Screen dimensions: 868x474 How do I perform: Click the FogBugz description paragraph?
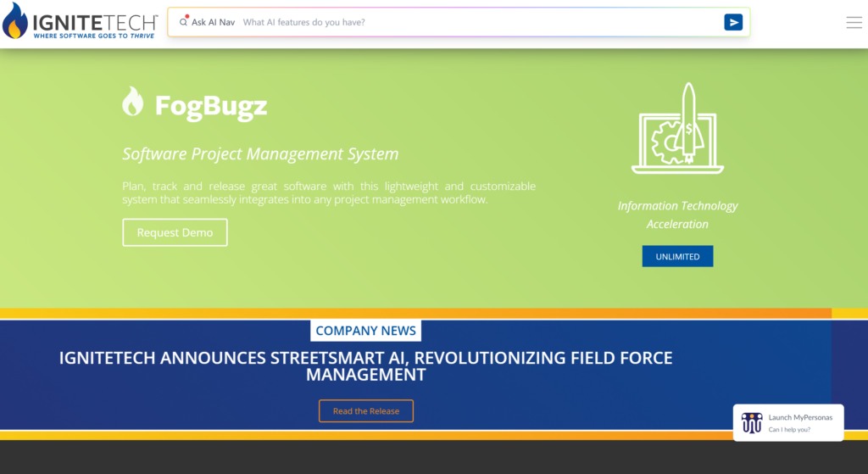[x=328, y=192]
